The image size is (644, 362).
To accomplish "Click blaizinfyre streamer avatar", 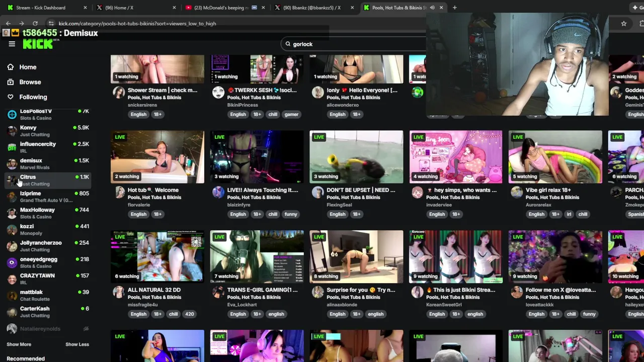I will click(218, 193).
